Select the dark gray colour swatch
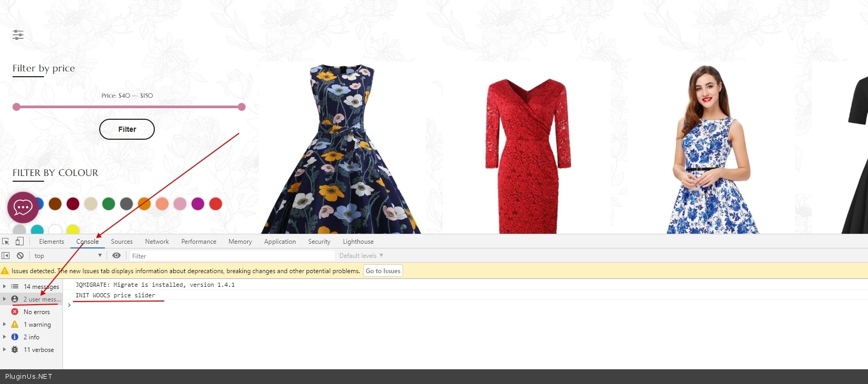This screenshot has width=868, height=384. coord(126,204)
